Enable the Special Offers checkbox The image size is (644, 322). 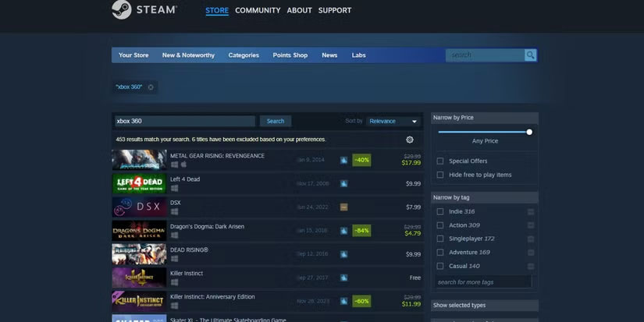click(x=440, y=161)
